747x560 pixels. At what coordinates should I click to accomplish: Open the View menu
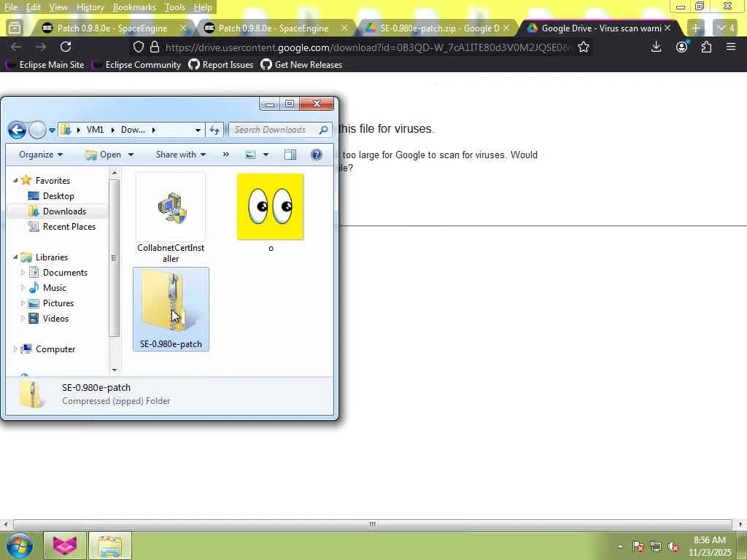(58, 7)
